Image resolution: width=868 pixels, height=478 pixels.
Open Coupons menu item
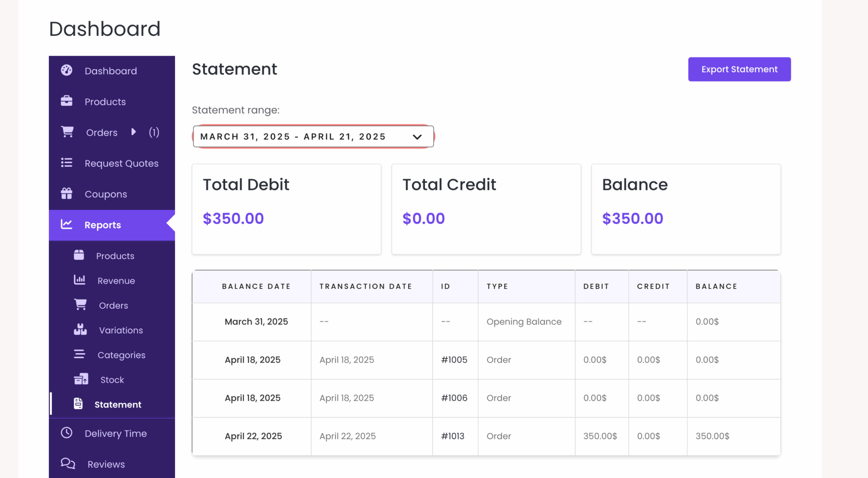click(x=112, y=194)
